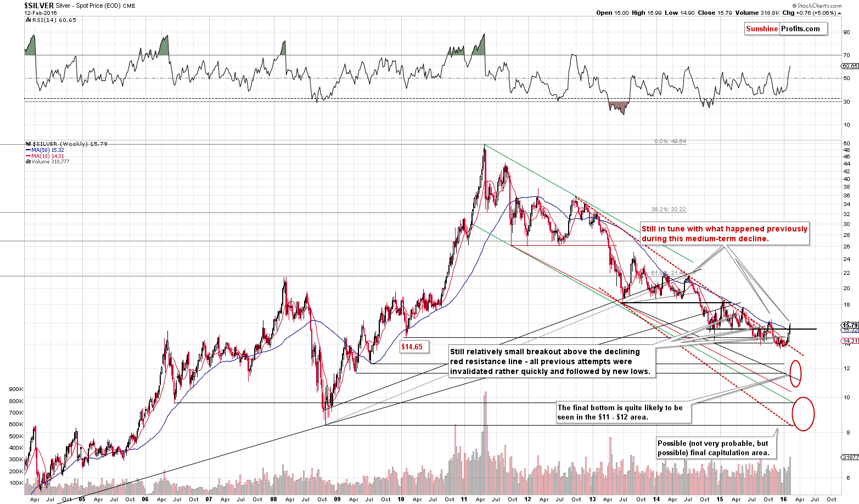Click the '08' year label on time axis
The height and width of the screenshot is (504, 859).
pyautogui.click(x=273, y=500)
